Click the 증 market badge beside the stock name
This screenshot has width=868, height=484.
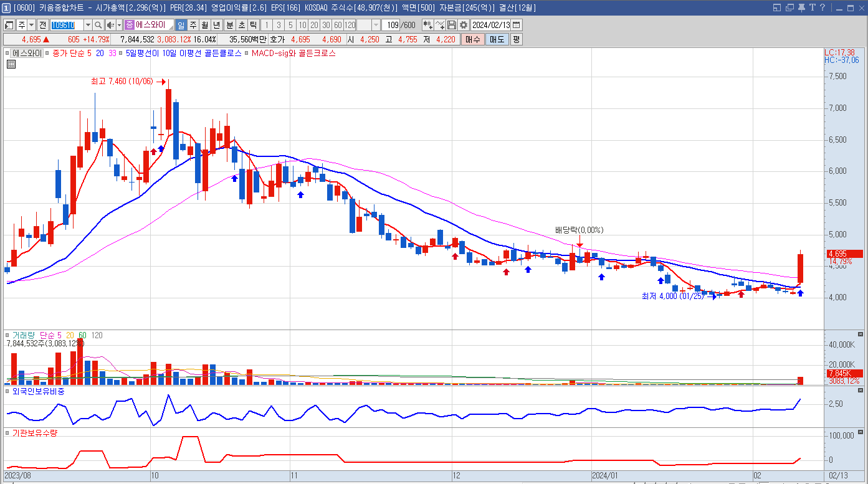129,25
